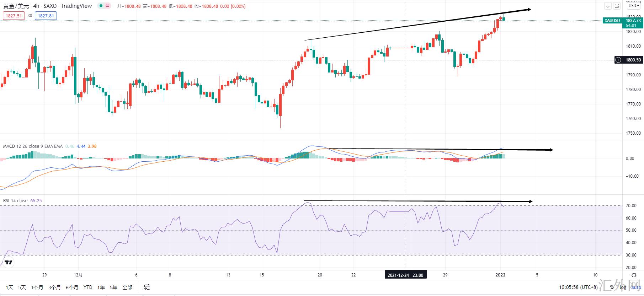The width and height of the screenshot is (644, 296).
Task: Toggle the log scale option
Action: 622,287
